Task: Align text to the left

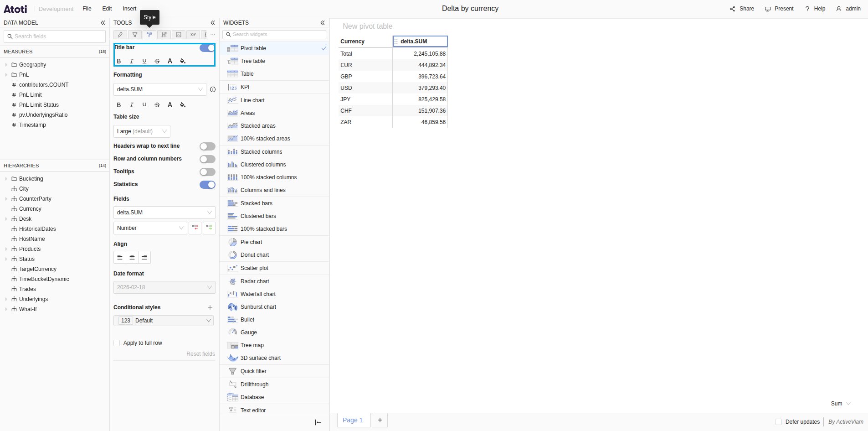Action: coord(120,257)
